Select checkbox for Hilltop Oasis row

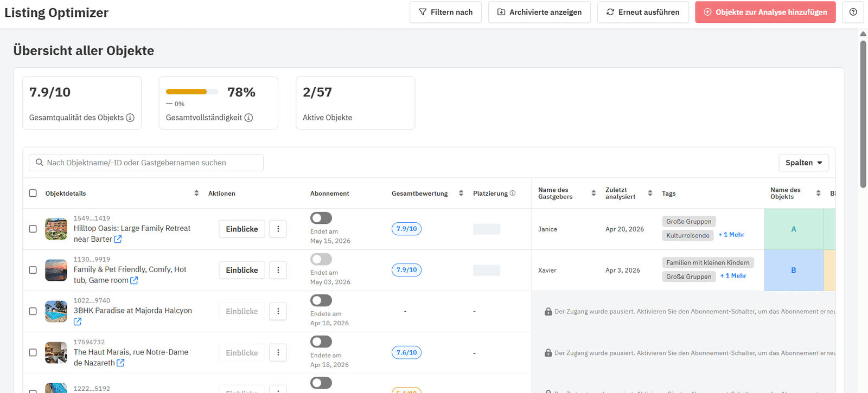click(x=33, y=229)
